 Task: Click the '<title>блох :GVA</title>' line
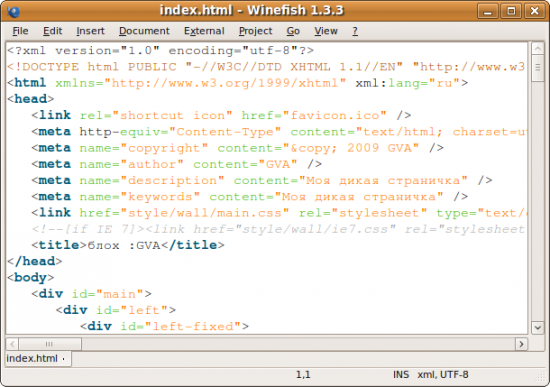click(x=128, y=245)
